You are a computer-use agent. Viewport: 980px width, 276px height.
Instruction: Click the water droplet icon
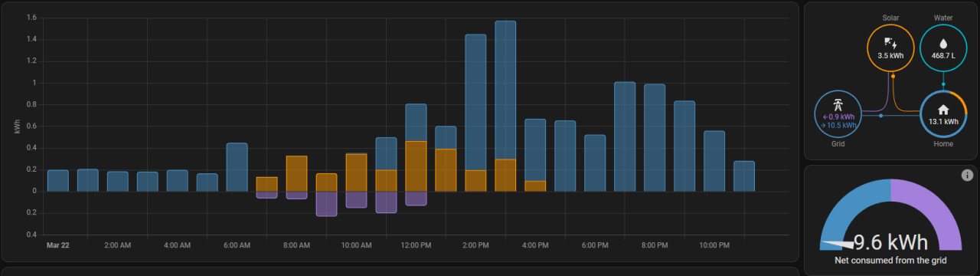(x=943, y=44)
